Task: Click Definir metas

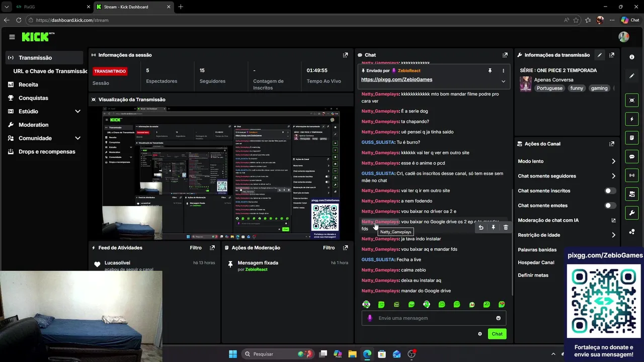Action: [533, 275]
